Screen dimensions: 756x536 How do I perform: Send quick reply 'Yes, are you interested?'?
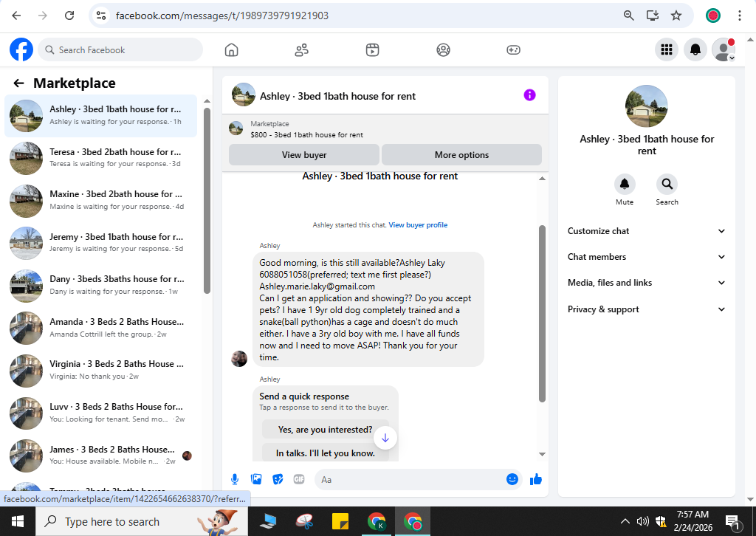point(325,430)
